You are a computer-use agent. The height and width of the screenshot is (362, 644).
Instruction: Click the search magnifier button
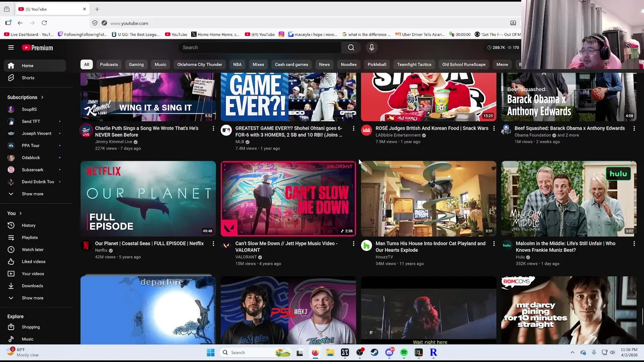[351, 47]
